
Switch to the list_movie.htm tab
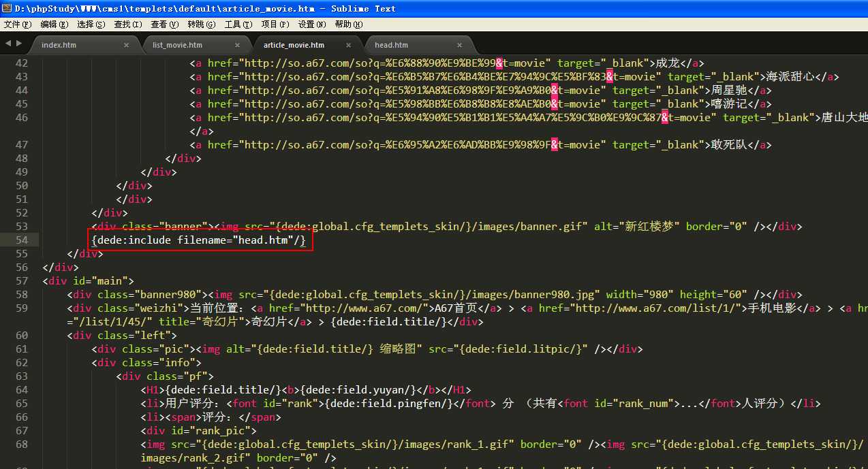click(177, 45)
